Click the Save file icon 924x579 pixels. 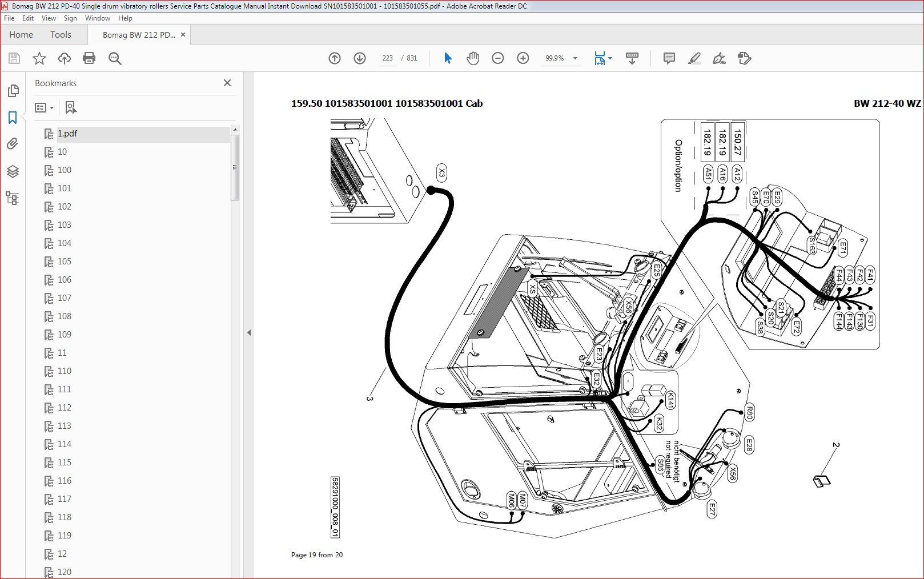14,58
